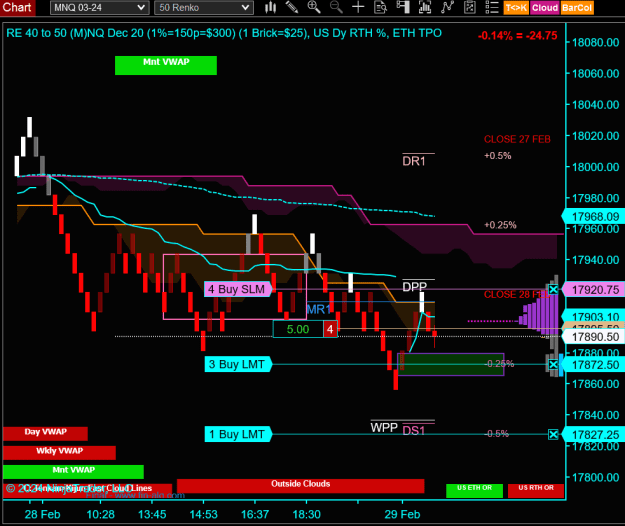The image size is (625, 526).
Task: Click the CLOSE 27 FEB label
Action: pos(517,139)
